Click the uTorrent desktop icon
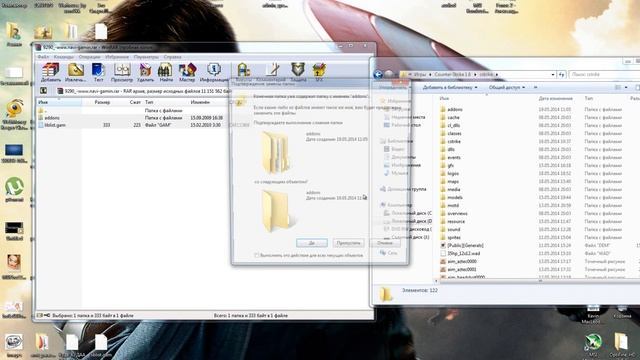 tap(14, 189)
